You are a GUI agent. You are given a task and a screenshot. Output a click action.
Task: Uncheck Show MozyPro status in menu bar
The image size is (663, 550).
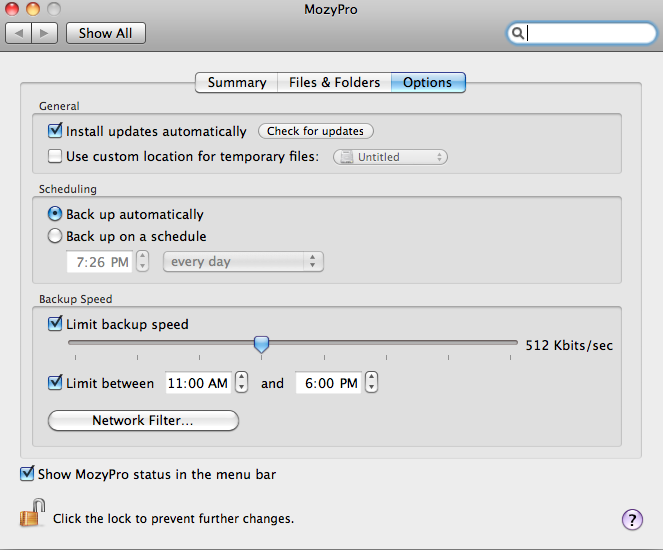[x=27, y=474]
